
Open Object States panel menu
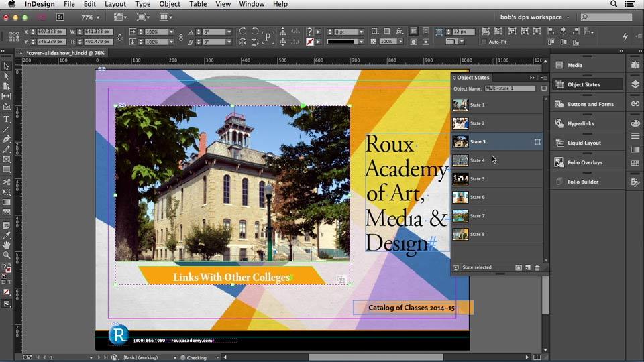click(544, 78)
